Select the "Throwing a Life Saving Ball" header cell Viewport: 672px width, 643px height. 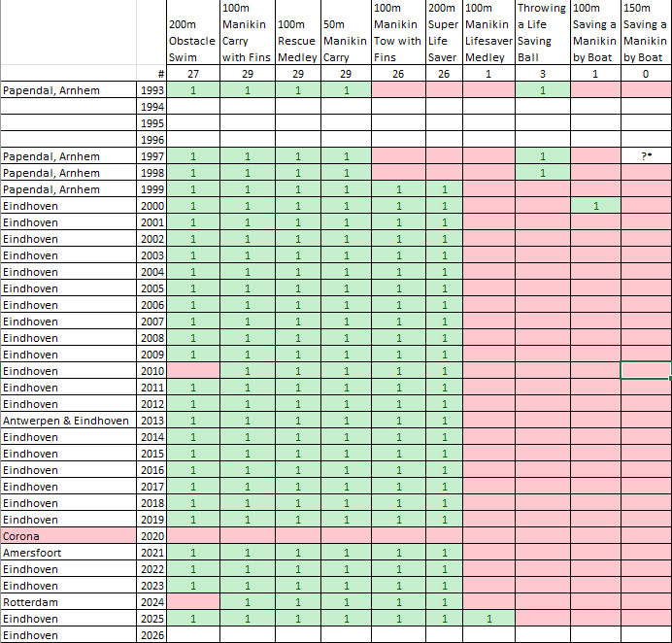point(541,32)
